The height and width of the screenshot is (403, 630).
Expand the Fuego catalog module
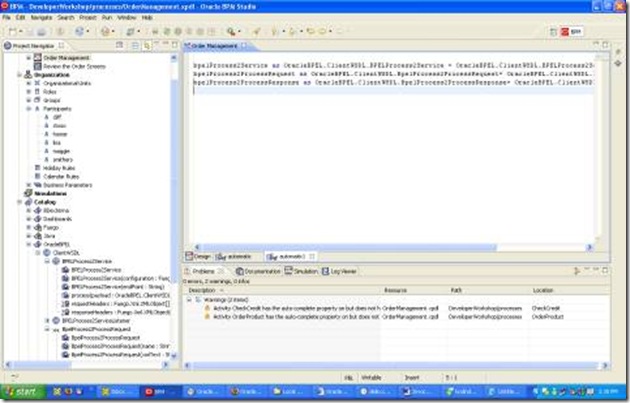(x=29, y=227)
